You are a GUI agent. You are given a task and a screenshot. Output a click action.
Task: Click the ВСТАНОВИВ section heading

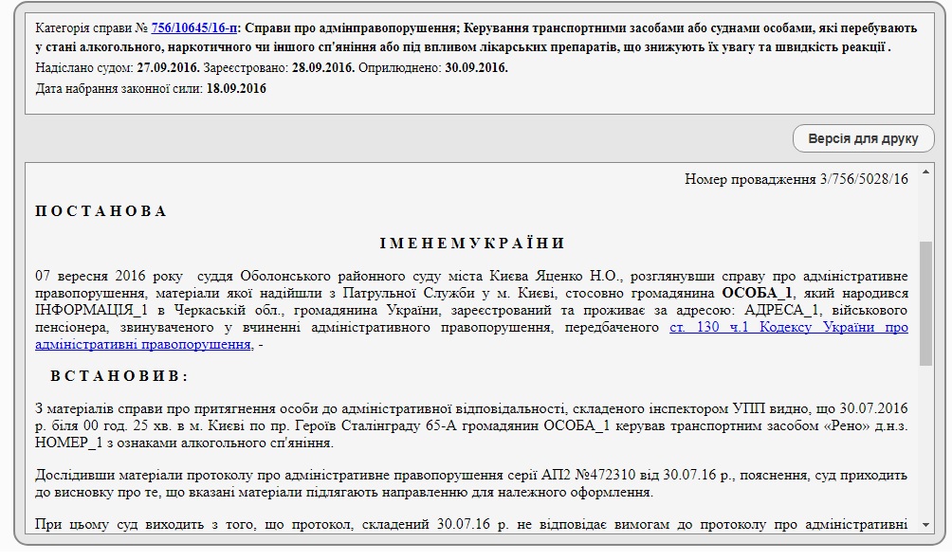click(x=119, y=376)
